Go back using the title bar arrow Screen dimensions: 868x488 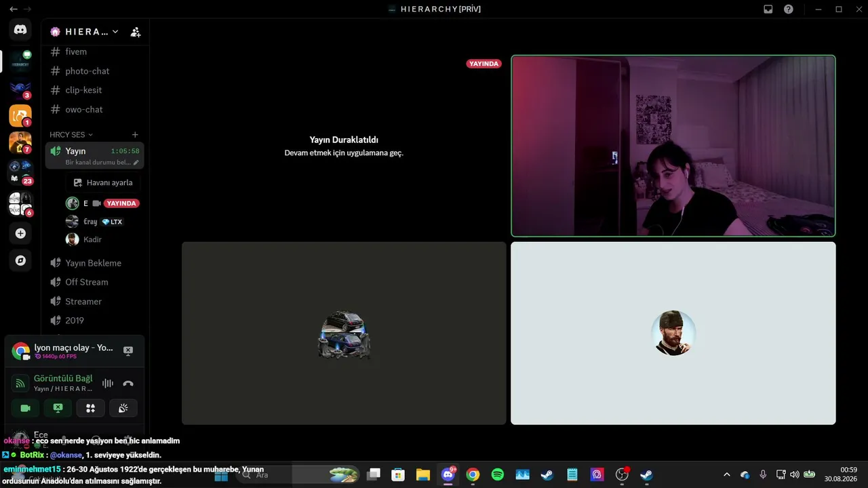pyautogui.click(x=14, y=9)
